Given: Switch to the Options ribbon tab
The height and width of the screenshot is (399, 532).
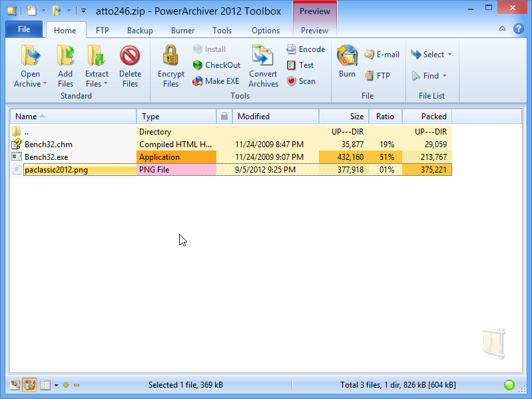Looking at the screenshot, I should [265, 30].
